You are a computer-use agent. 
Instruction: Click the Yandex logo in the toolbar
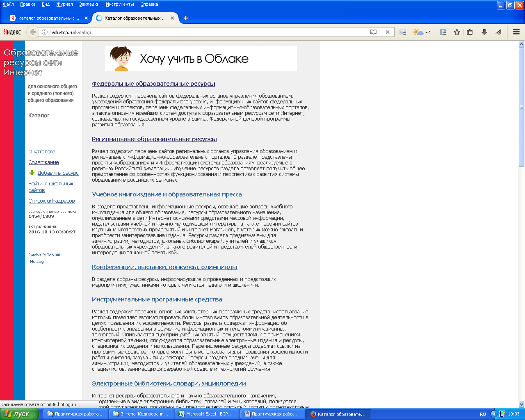[x=12, y=32]
